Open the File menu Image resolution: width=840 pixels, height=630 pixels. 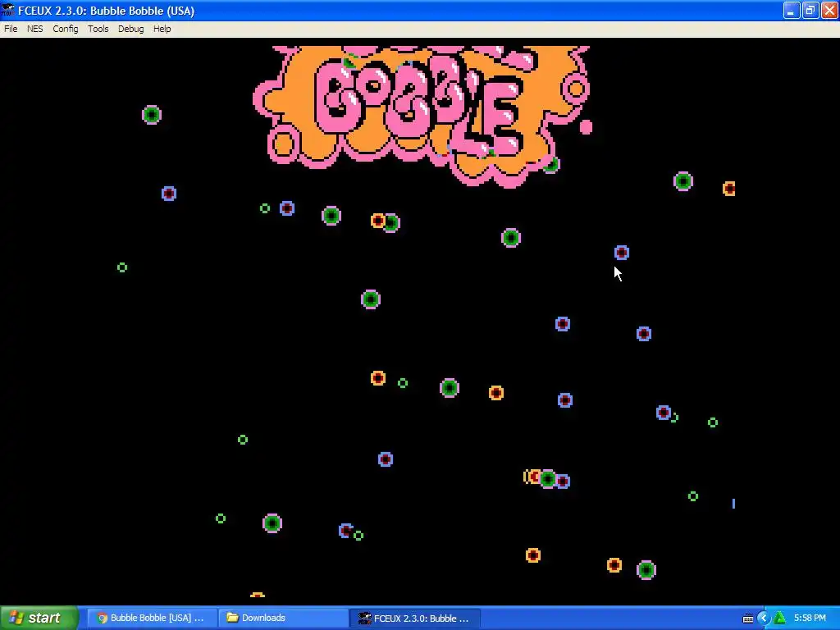(11, 29)
